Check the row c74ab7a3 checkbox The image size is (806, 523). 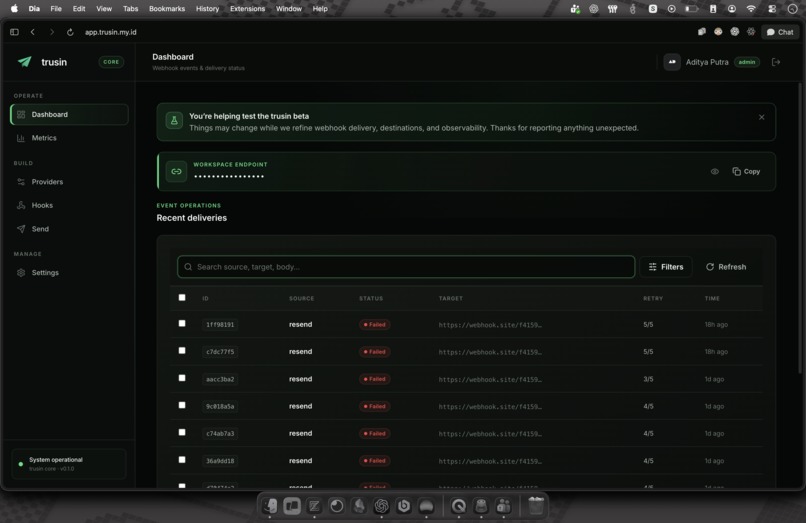pyautogui.click(x=182, y=432)
